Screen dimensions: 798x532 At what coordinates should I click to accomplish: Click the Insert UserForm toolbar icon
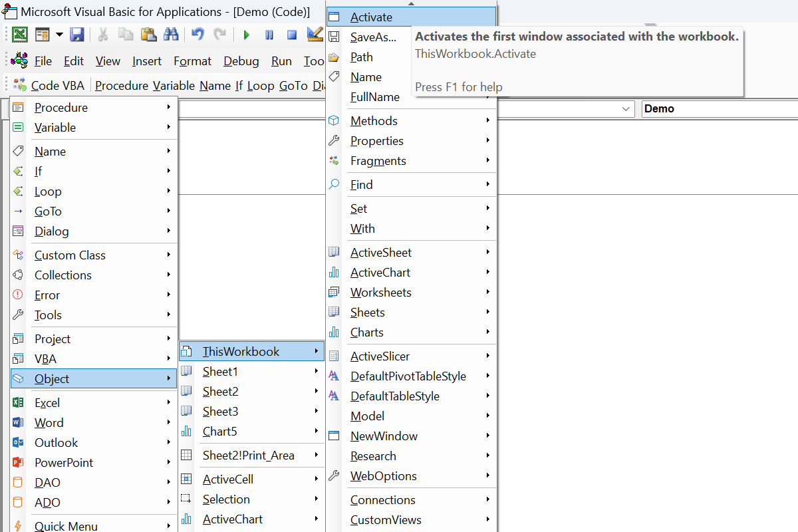click(43, 35)
